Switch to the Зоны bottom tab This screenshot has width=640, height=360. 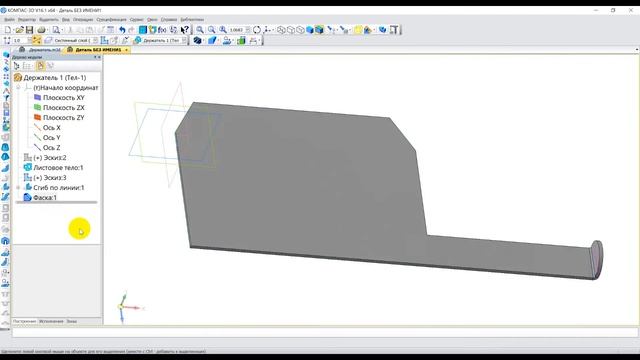tap(72, 322)
